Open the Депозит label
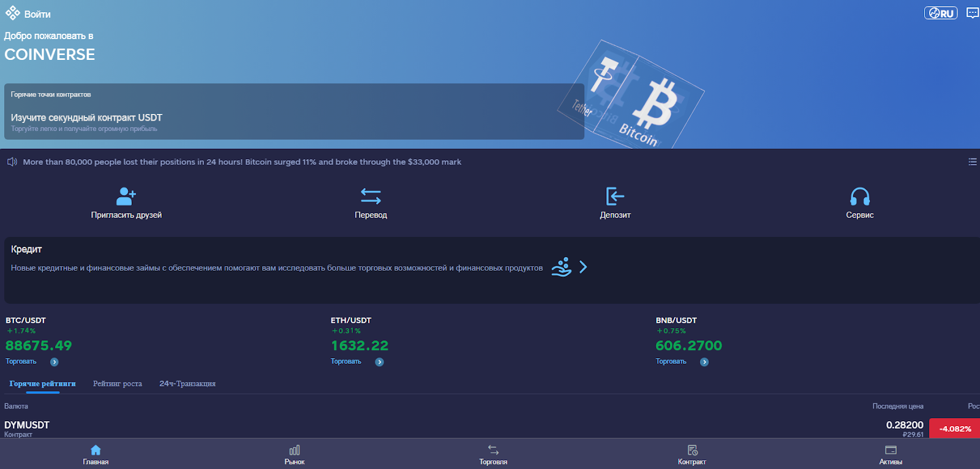 pos(615,215)
